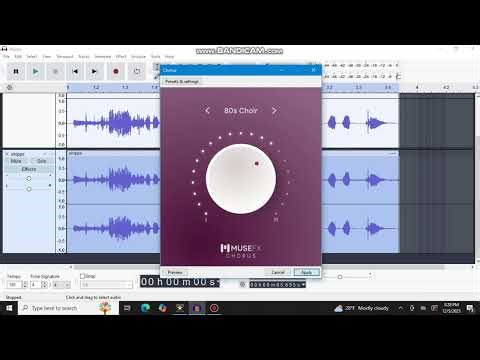Open the Effect menu
The height and width of the screenshot is (360, 480).
[x=121, y=56]
